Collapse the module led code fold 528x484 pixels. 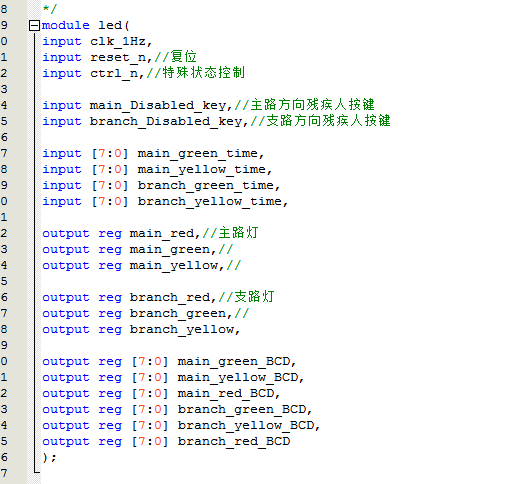click(x=34, y=26)
